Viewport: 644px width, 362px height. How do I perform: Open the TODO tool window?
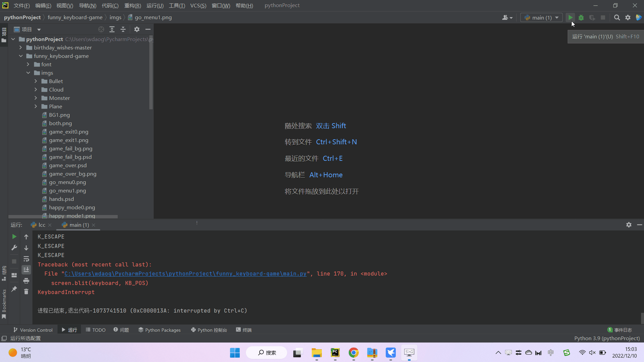pos(96,330)
